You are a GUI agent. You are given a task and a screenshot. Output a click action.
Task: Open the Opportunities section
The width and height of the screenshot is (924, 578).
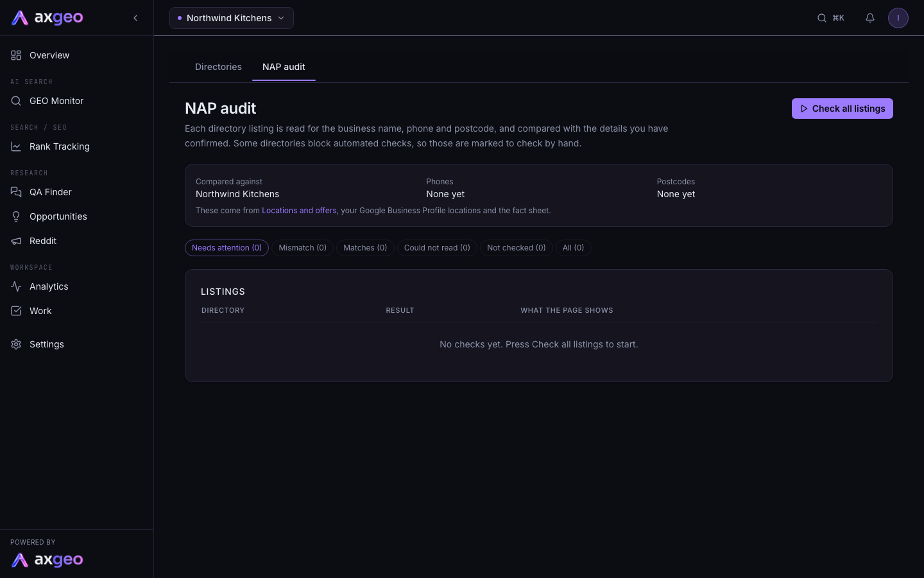coord(77,216)
